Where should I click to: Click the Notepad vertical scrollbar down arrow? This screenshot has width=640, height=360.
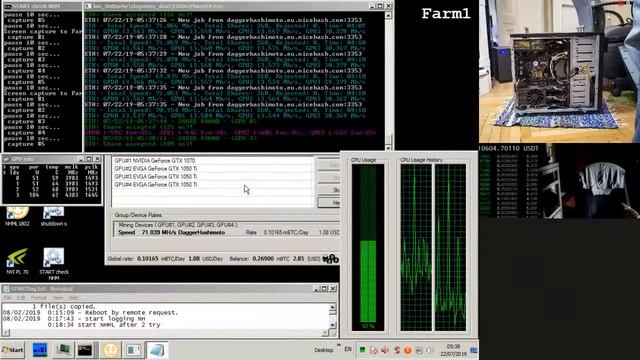tap(333, 325)
